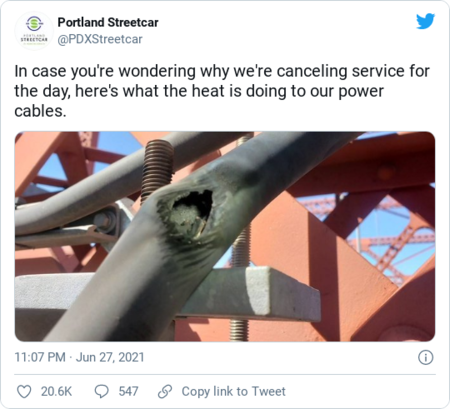Like the tweet via heart icon
The width and height of the screenshot is (450, 409).
click(x=24, y=391)
